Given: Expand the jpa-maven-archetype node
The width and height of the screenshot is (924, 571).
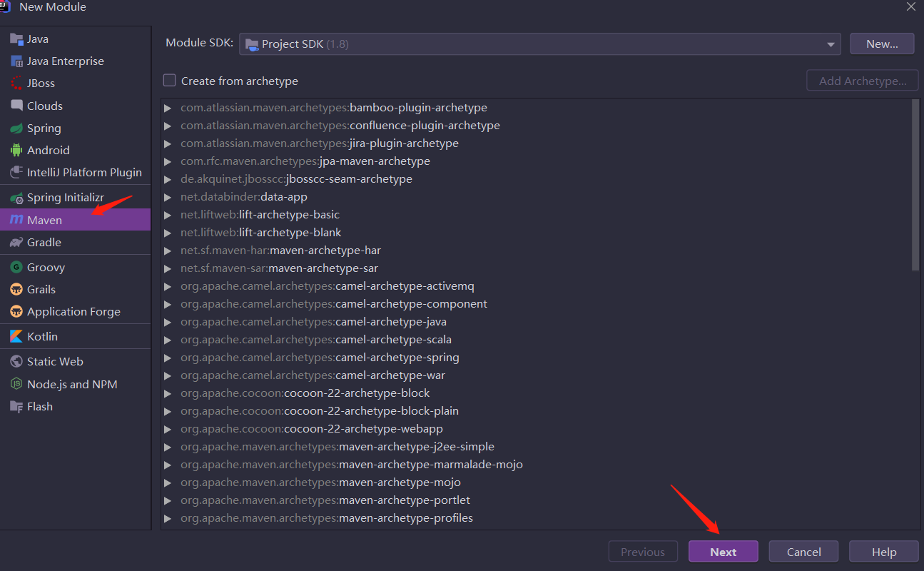Looking at the screenshot, I should coord(168,161).
